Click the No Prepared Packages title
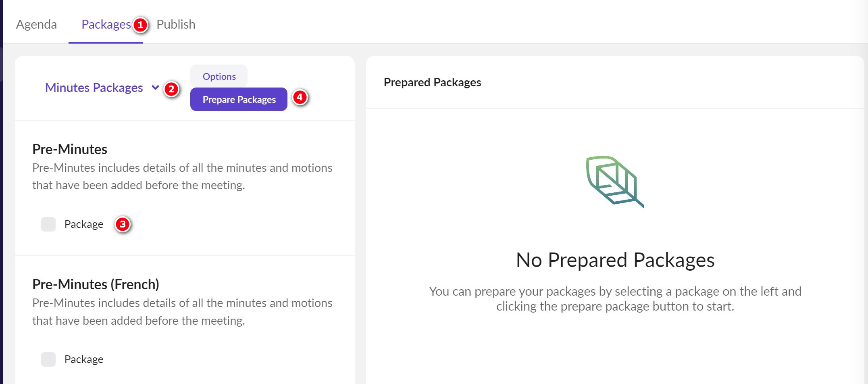 tap(615, 260)
